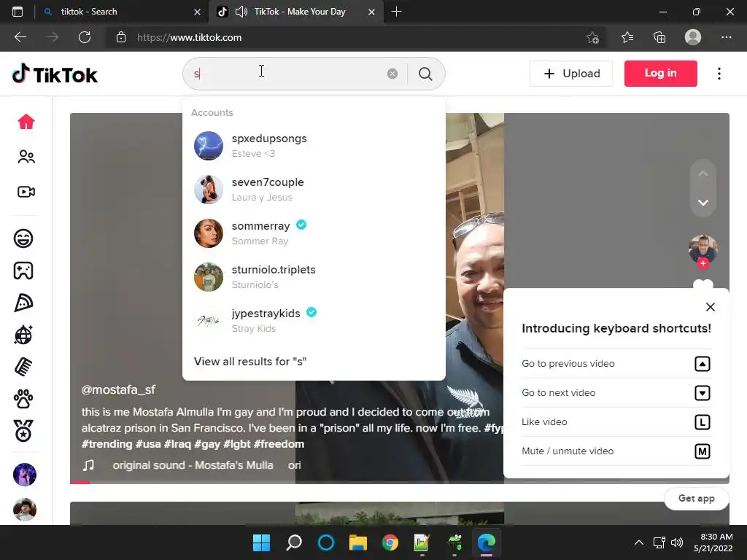
Task: Open the Beauty category with the comb icon
Action: [x=23, y=367]
